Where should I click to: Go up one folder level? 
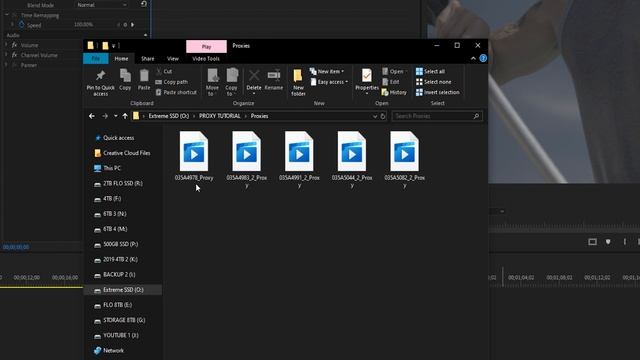(125, 116)
